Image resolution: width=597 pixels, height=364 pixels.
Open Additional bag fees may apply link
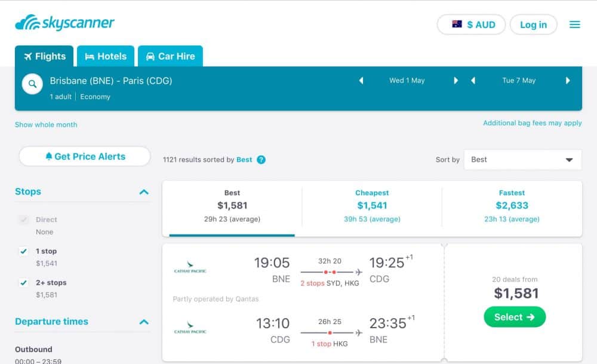(x=533, y=123)
